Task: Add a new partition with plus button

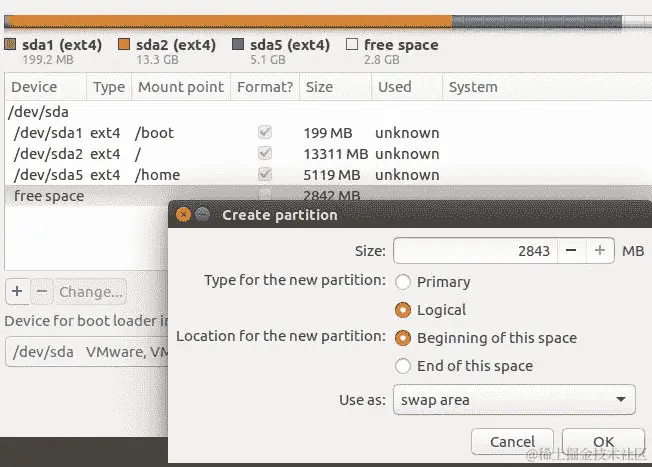Action: (17, 291)
